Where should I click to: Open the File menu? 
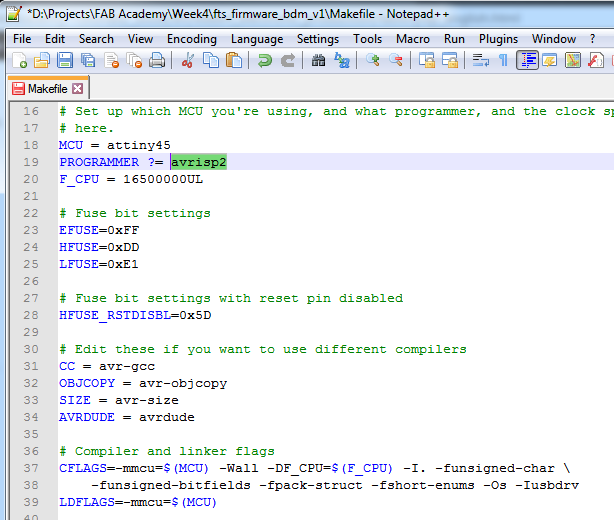coord(22,39)
